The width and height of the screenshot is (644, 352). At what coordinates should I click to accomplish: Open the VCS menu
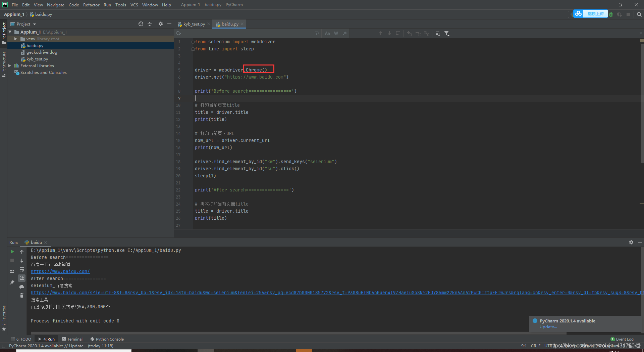(x=134, y=5)
